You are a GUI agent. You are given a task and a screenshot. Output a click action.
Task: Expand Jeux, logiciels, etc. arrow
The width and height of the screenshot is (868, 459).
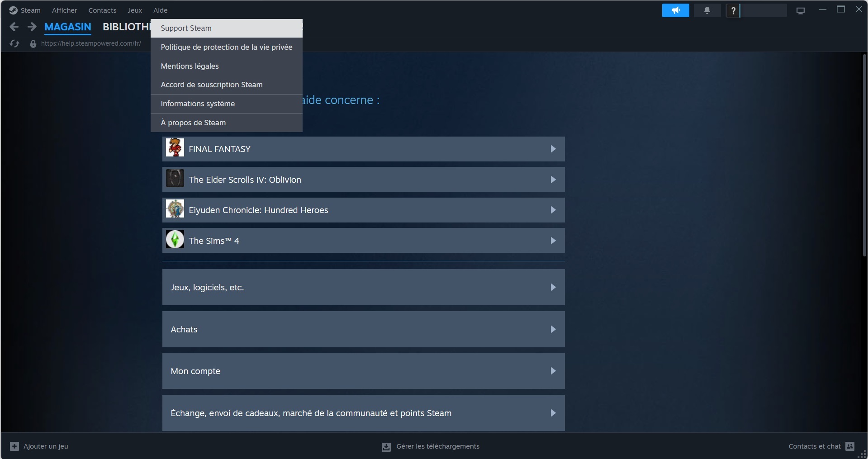coord(553,287)
